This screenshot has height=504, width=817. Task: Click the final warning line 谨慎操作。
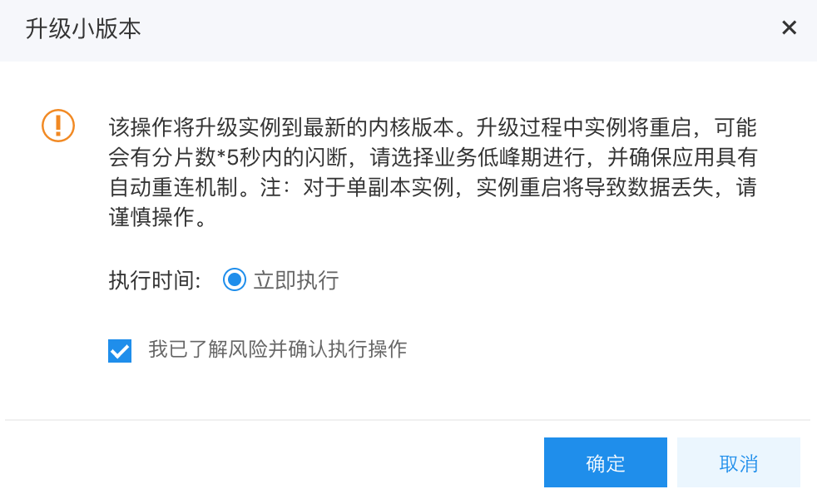(x=158, y=217)
